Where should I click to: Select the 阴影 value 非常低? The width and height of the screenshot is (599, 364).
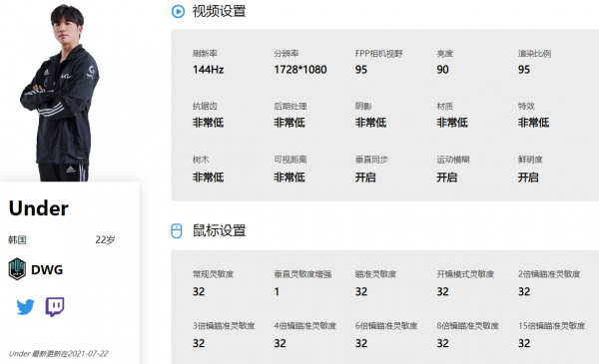point(371,123)
